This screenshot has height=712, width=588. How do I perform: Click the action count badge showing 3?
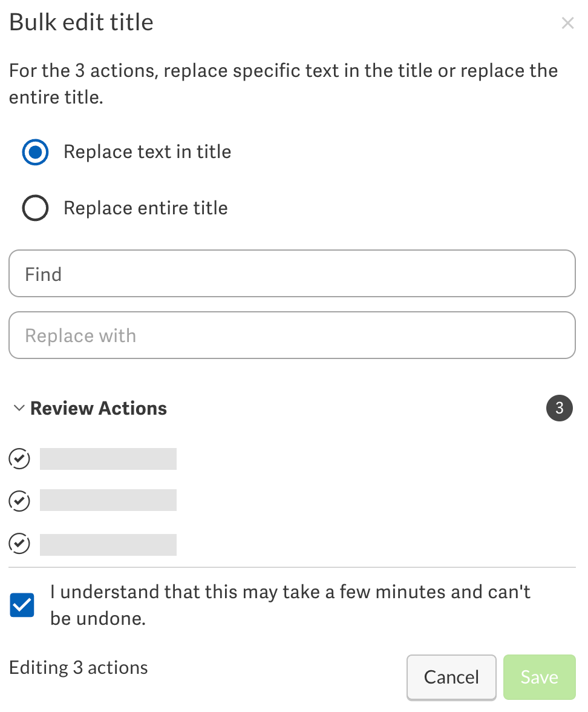pyautogui.click(x=560, y=408)
